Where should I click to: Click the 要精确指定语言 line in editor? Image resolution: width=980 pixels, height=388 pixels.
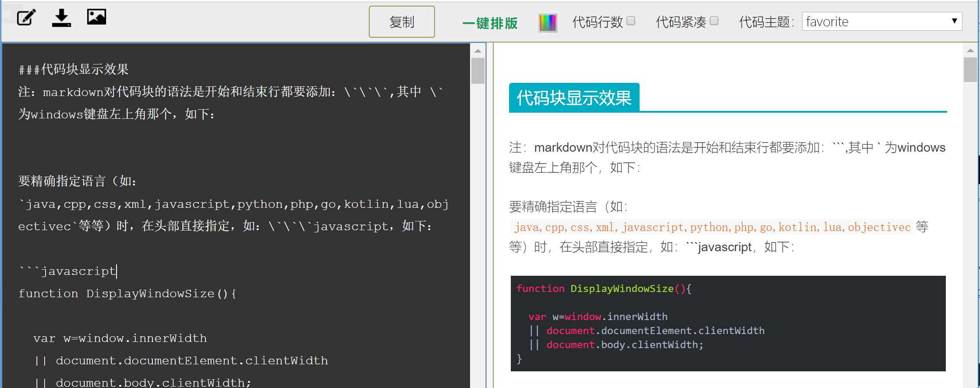pos(78,181)
